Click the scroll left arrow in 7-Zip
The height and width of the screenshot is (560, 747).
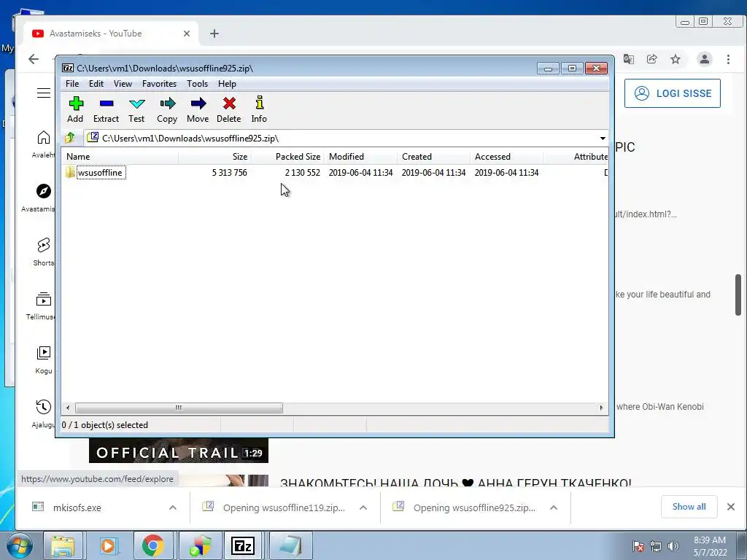coord(68,408)
